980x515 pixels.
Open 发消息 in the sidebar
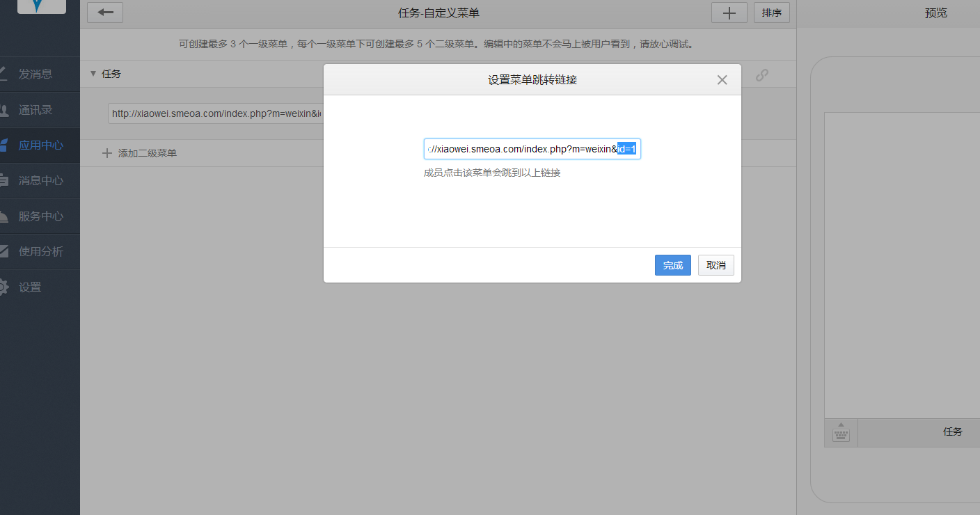coord(40,74)
